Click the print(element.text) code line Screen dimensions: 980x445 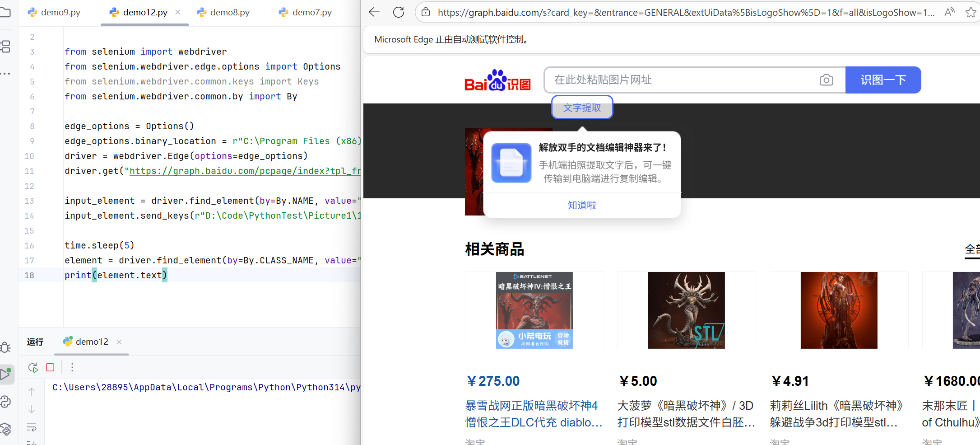[116, 275]
